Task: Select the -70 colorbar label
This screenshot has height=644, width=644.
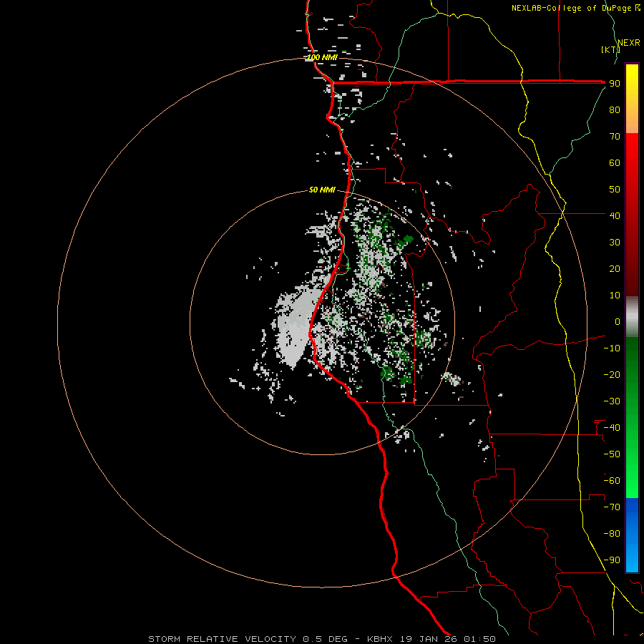Action: tap(612, 507)
